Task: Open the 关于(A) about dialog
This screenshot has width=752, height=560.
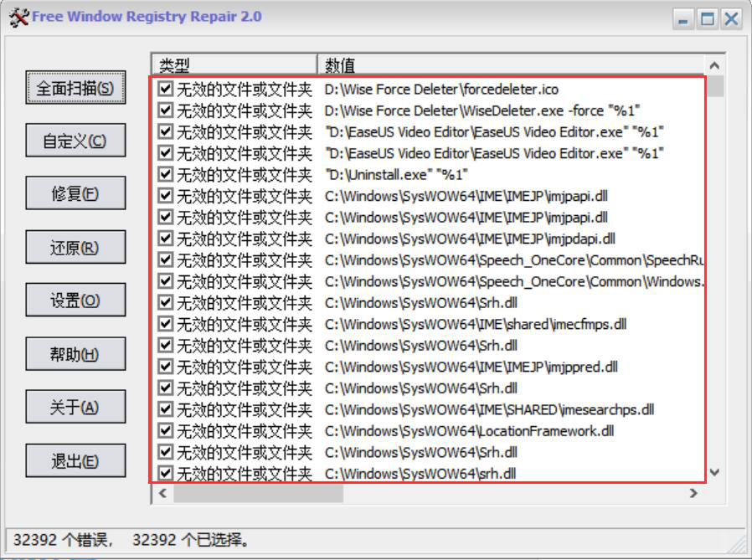Action: tap(75, 407)
